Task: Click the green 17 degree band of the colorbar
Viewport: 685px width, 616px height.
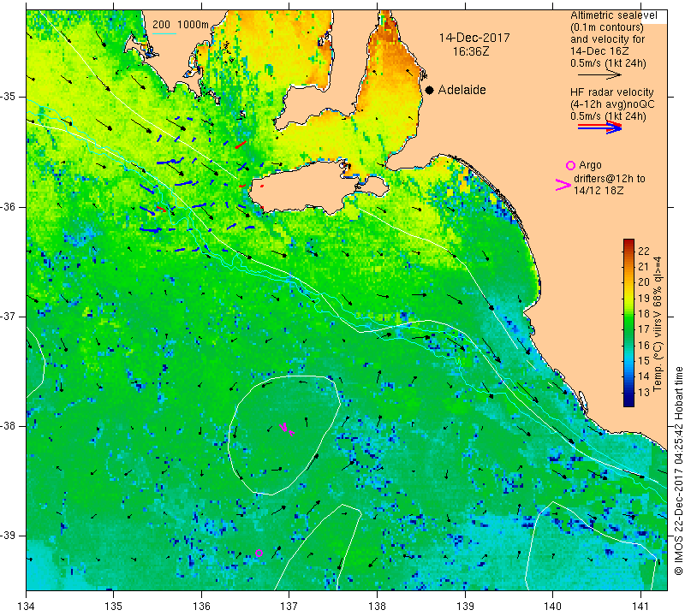Action: tap(628, 329)
